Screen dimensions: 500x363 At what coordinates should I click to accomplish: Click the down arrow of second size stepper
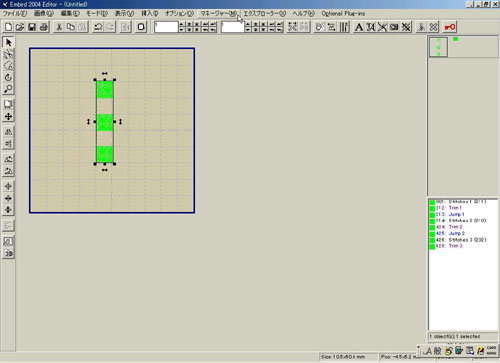point(248,30)
